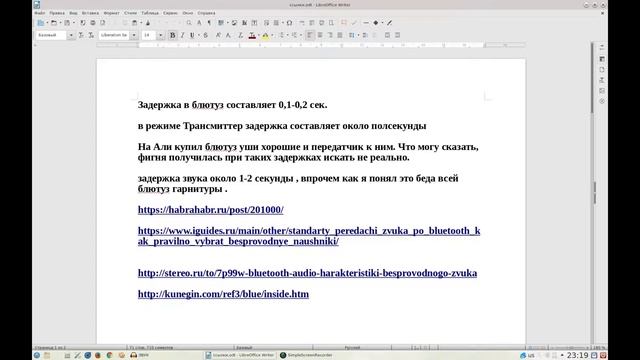The width and height of the screenshot is (640, 360).
Task: Open dropdown arrow beside Paste icon
Action: [141, 23]
